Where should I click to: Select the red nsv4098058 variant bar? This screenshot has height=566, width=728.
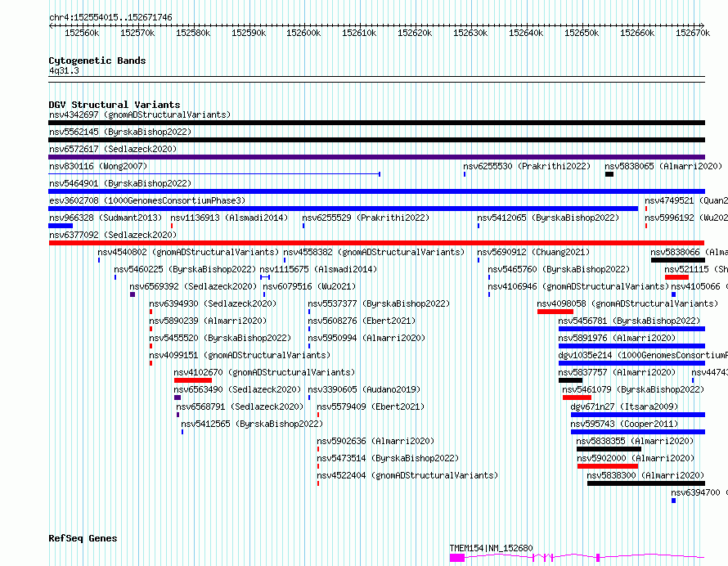click(x=555, y=312)
